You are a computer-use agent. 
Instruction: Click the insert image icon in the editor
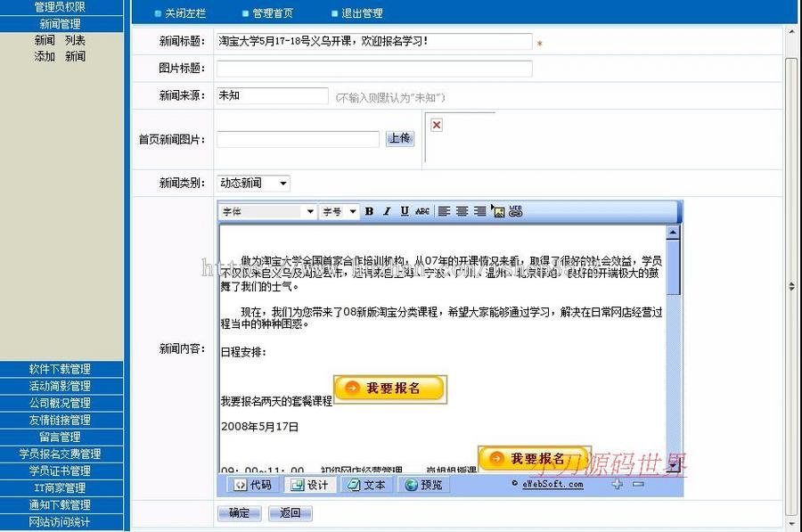click(499, 212)
